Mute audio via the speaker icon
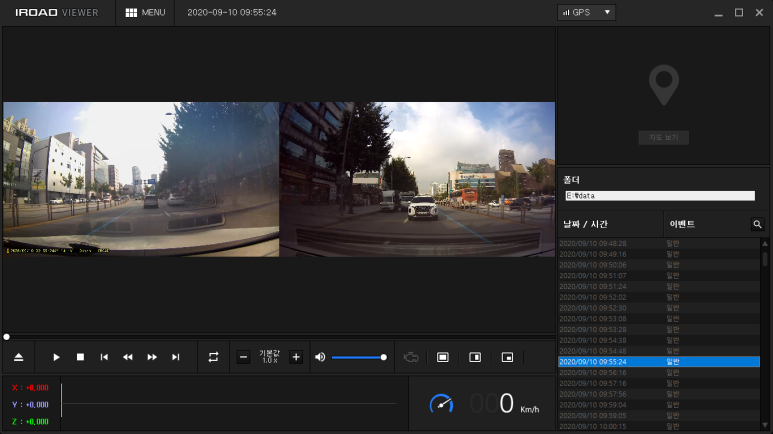This screenshot has width=773, height=434. (320, 357)
